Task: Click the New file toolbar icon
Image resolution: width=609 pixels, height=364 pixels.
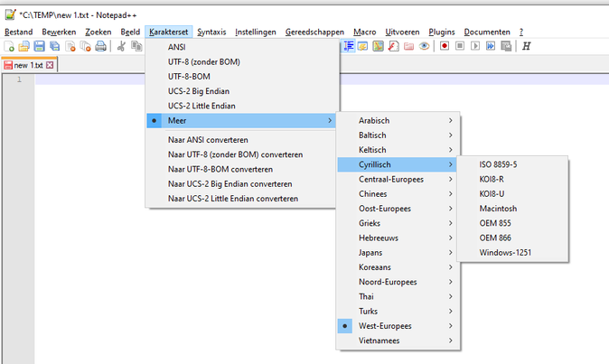Action: coord(10,47)
